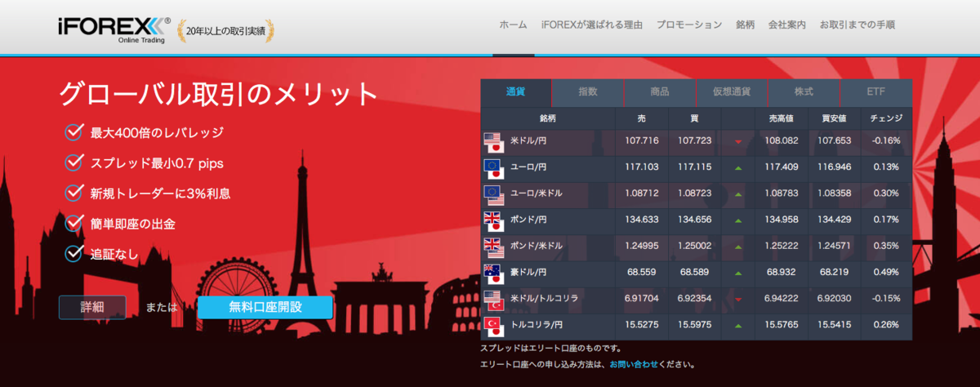Click the グローバル取引のメリット heading
The image size is (980, 387).
click(x=219, y=94)
